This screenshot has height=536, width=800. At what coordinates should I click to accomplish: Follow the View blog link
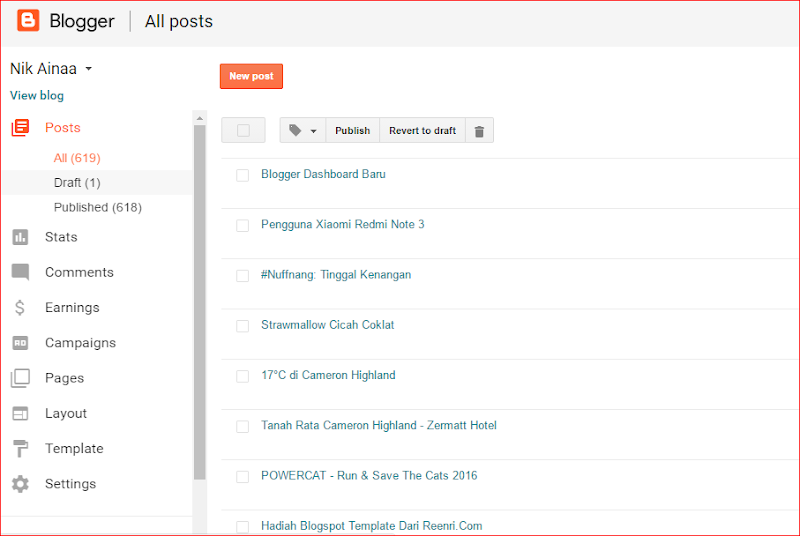pyautogui.click(x=37, y=95)
